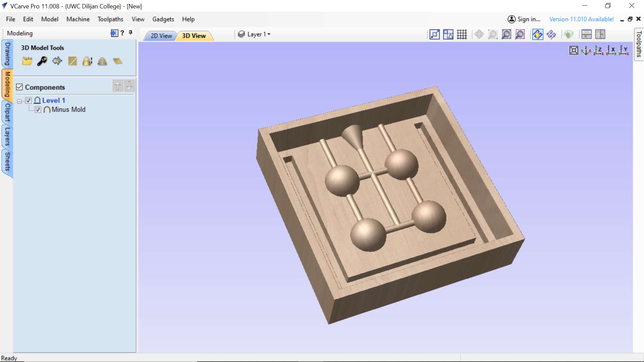The width and height of the screenshot is (644, 362).
Task: Click Create Zero Plane component icon
Action: tap(117, 61)
